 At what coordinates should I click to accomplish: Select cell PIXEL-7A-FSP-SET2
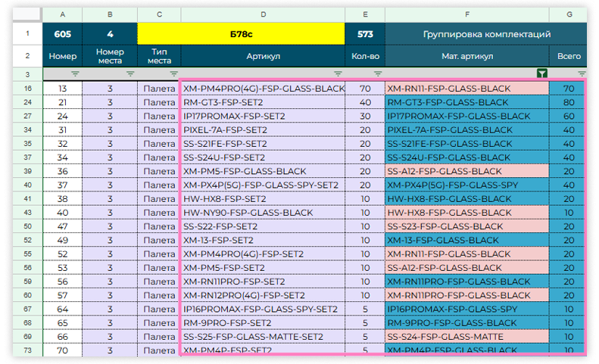pos(263,130)
